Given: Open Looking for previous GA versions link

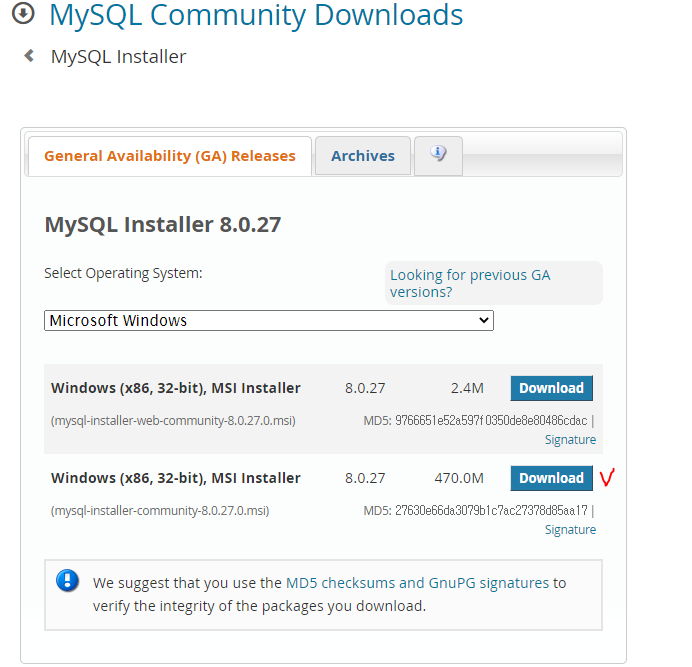Looking at the screenshot, I should [x=470, y=283].
